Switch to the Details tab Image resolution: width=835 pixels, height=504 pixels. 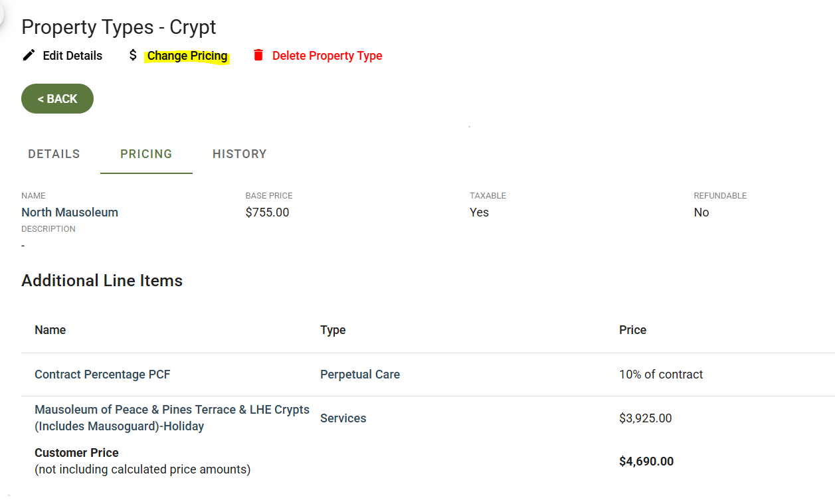point(54,154)
